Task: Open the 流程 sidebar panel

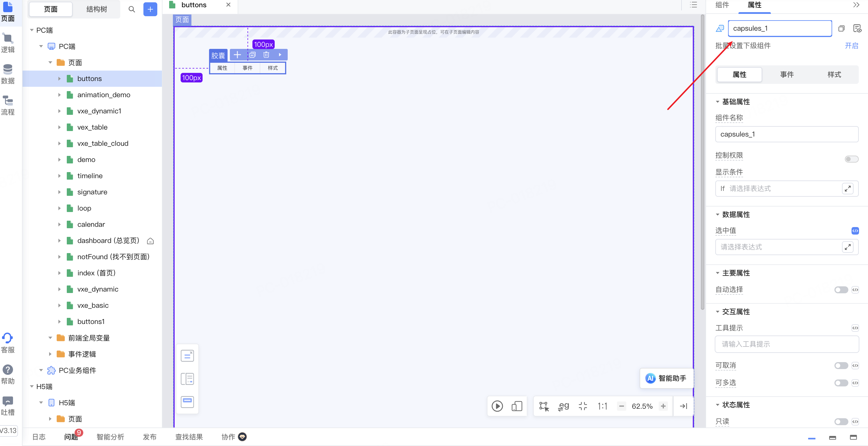Action: [x=8, y=105]
